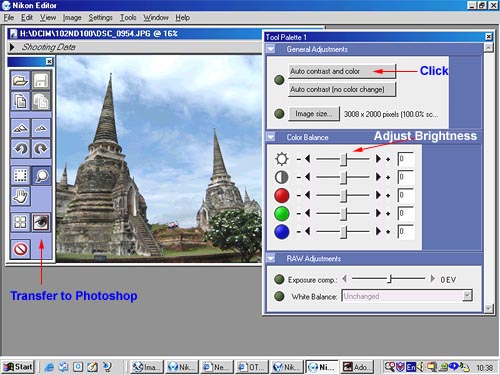500x375 pixels.
Task: Open the Tools menu
Action: point(128,17)
